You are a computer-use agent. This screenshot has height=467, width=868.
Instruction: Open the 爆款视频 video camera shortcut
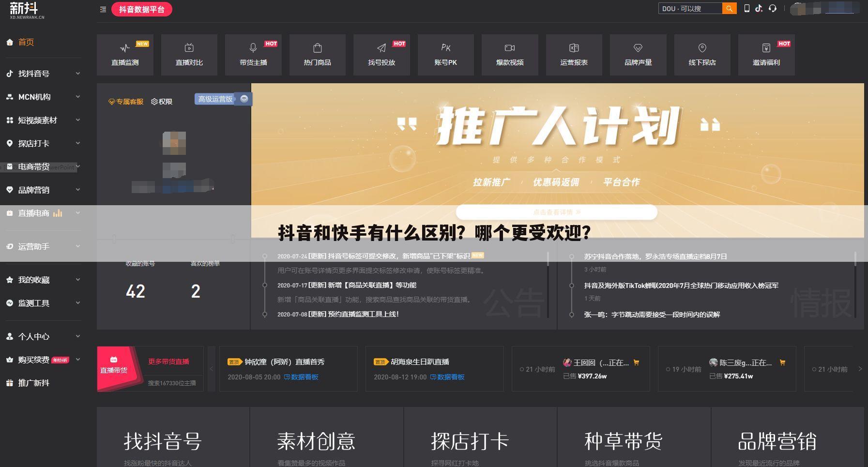pos(510,55)
